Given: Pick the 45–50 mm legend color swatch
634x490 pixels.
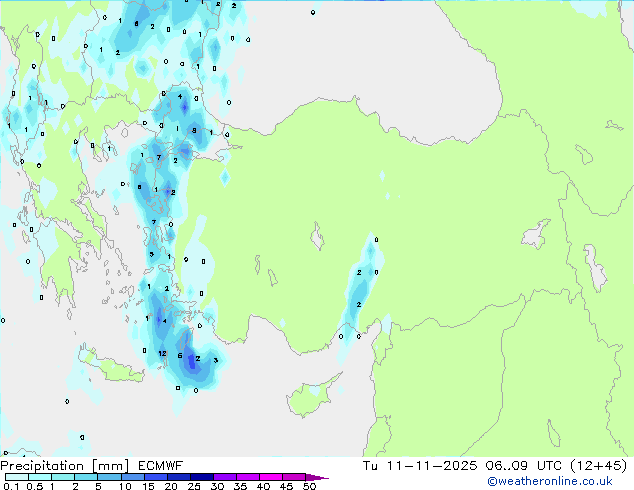Looking at the screenshot, I should (x=294, y=477).
